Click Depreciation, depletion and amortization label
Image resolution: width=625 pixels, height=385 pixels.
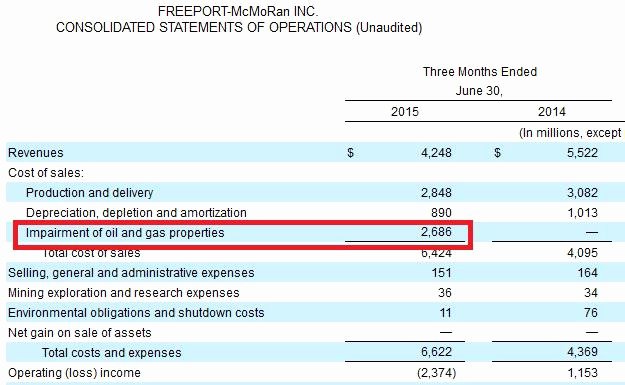click(x=136, y=213)
